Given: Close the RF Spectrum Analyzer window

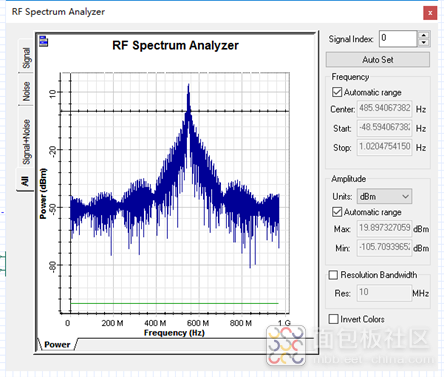Looking at the screenshot, I should click(x=430, y=13).
